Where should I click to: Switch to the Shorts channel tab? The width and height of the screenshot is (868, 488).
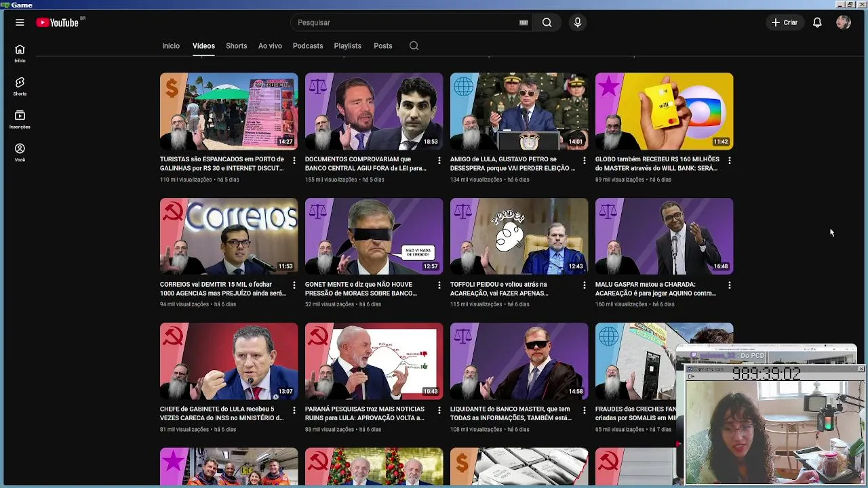coord(236,46)
